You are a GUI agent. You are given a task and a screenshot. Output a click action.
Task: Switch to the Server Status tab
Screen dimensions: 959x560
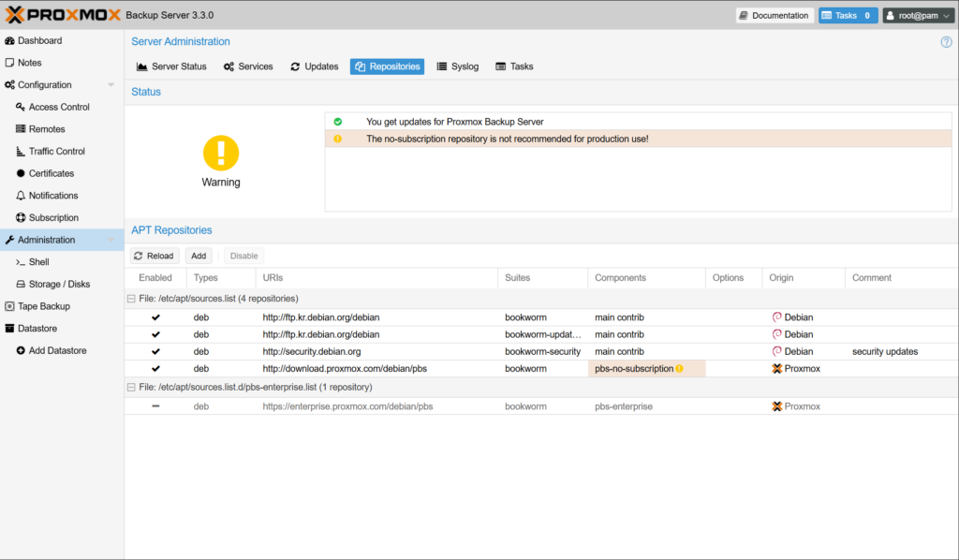(x=171, y=66)
